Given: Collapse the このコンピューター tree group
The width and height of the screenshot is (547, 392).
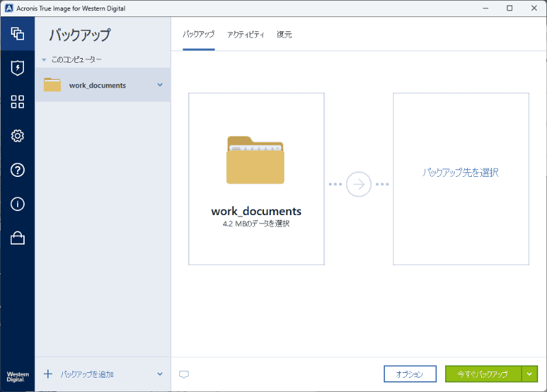Looking at the screenshot, I should point(44,60).
